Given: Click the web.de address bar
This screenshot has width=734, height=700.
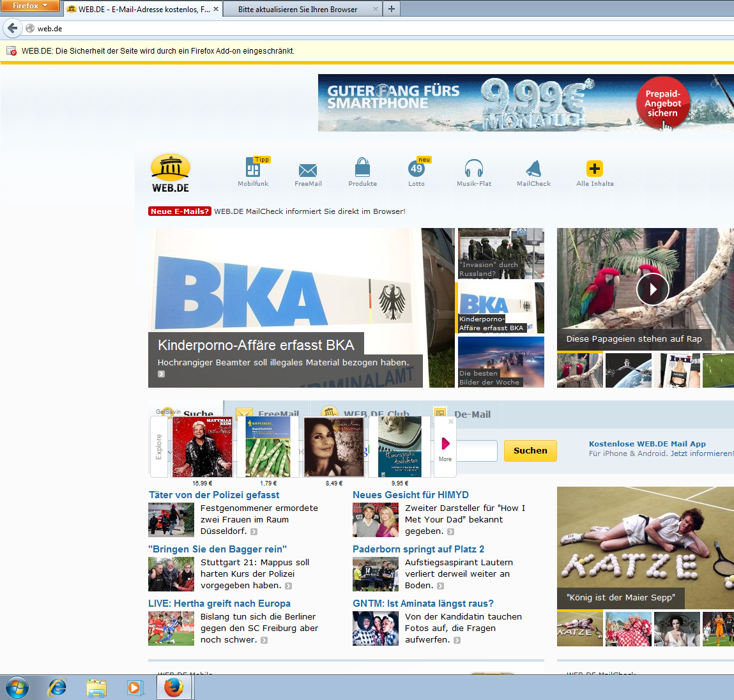Looking at the screenshot, I should (379, 29).
